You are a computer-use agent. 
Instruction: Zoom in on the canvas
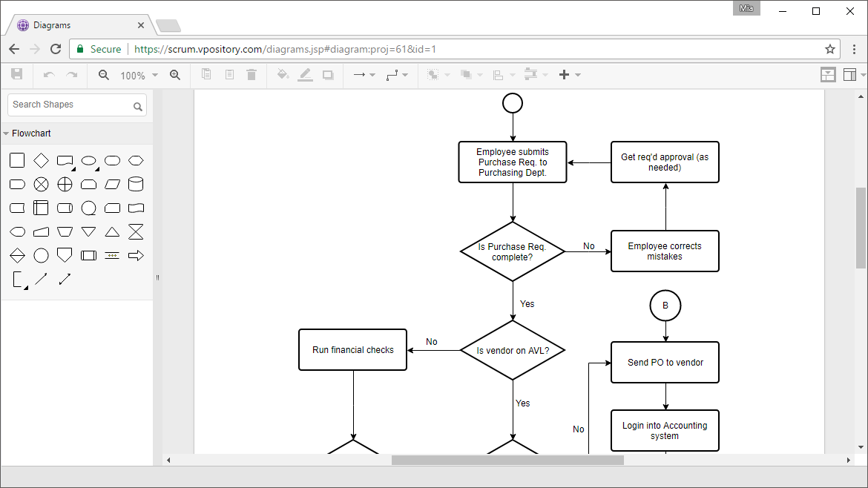click(175, 74)
